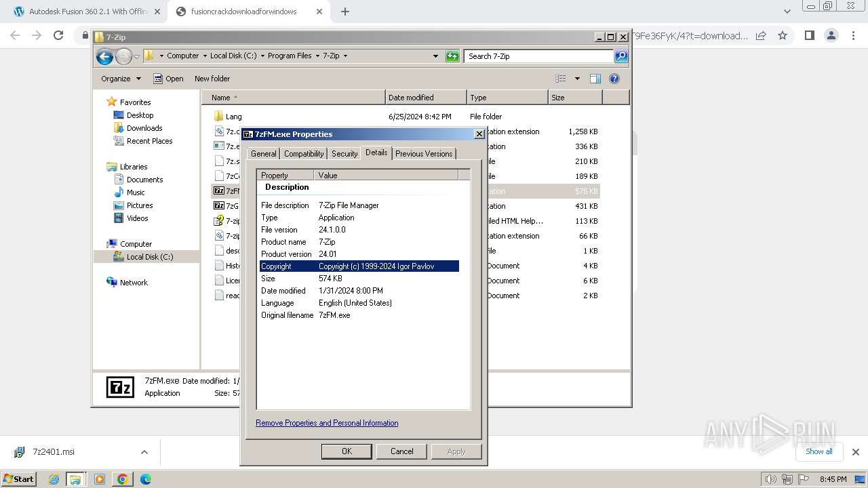The width and height of the screenshot is (868, 488).
Task: Open Windows Media Player taskbar icon
Action: click(x=100, y=479)
